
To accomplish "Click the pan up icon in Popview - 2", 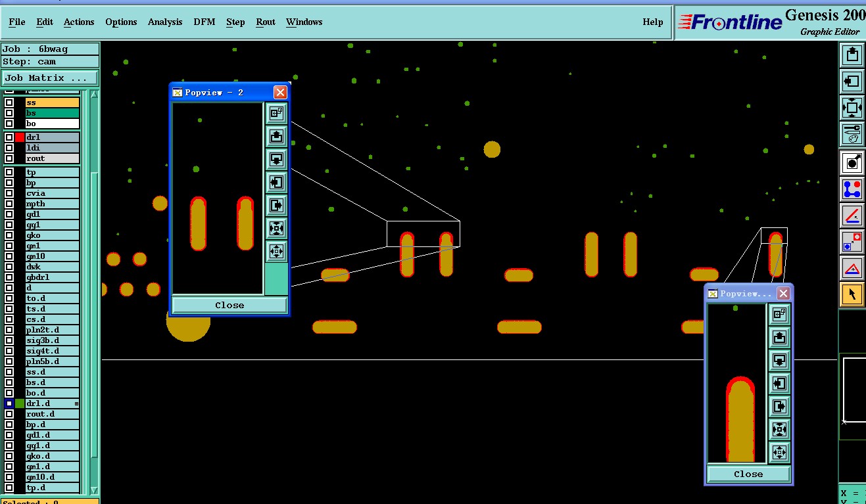I will [276, 136].
